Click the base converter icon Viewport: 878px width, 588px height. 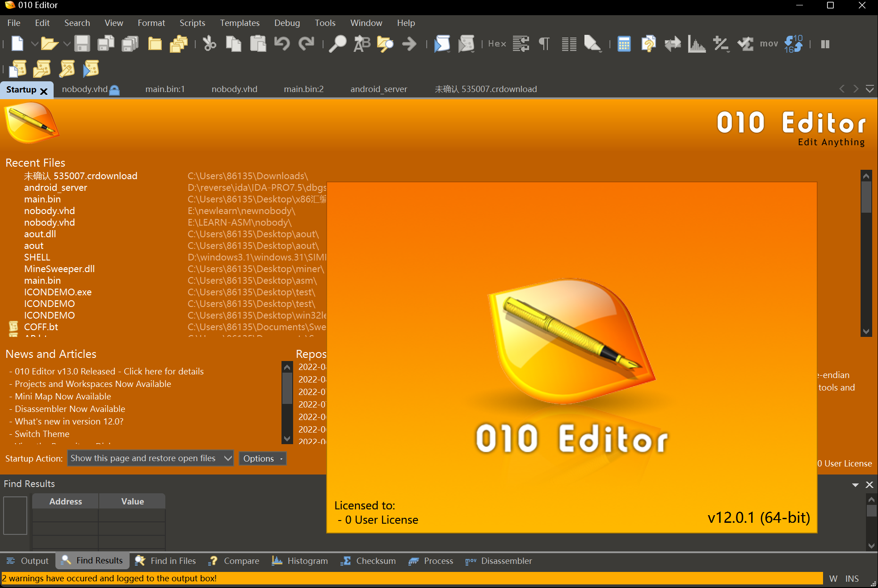794,44
